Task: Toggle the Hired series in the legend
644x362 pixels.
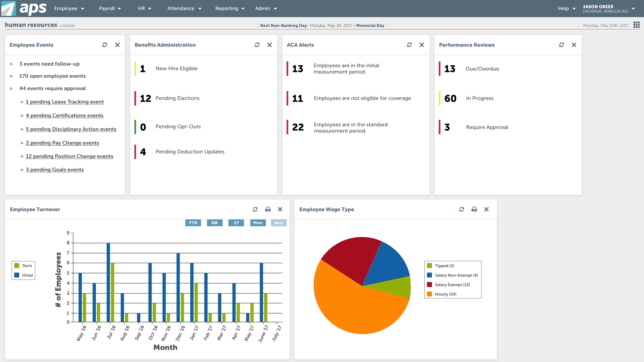Action: tap(24, 275)
